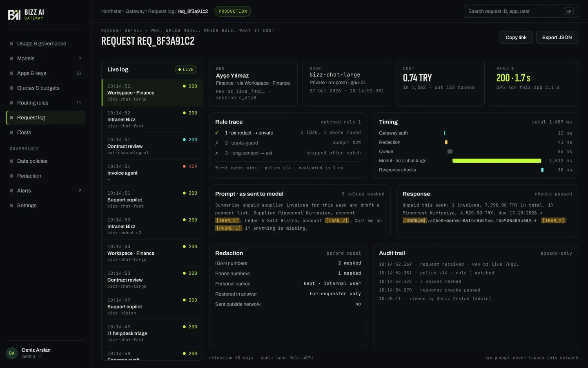Image resolution: width=588 pixels, height=368 pixels.
Task: Click the cross mark beside quota-guard rule
Action: 217,143
